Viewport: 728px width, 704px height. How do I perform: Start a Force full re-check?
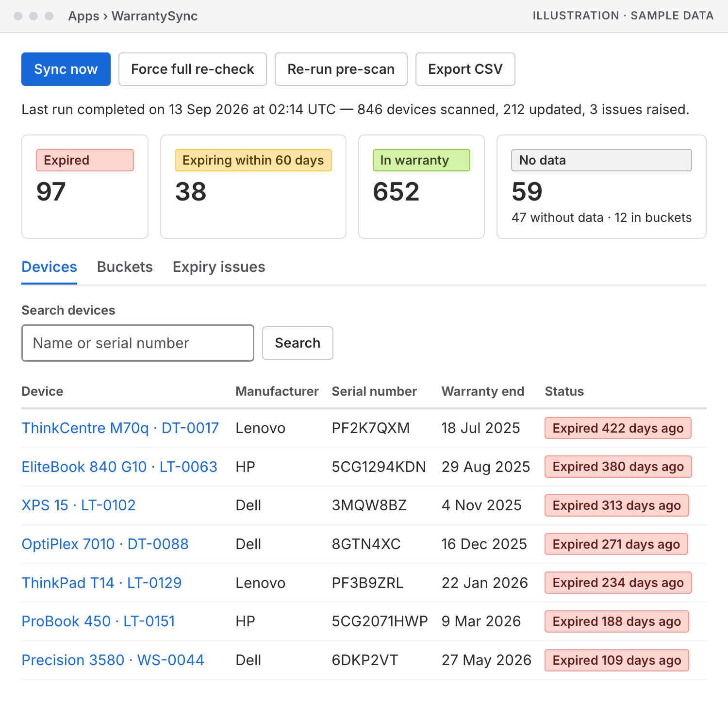[193, 69]
